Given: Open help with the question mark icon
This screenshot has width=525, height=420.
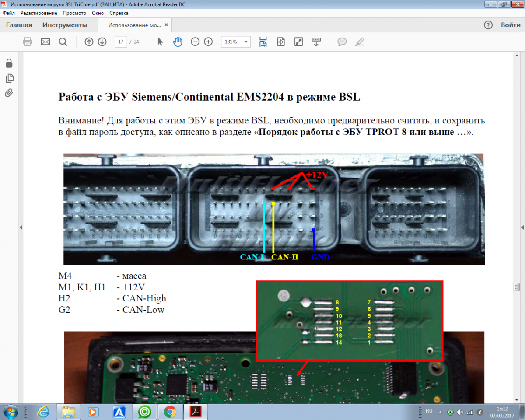Looking at the screenshot, I should (488, 25).
